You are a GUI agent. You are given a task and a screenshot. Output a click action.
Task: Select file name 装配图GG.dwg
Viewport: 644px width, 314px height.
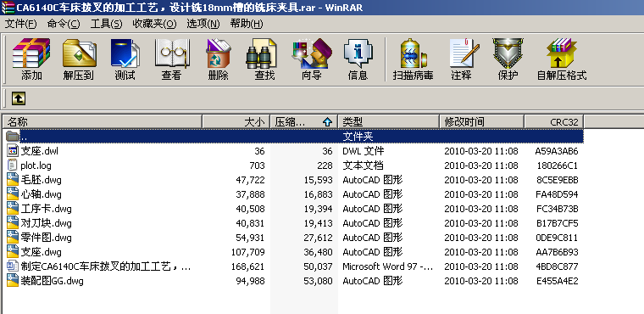point(53,281)
